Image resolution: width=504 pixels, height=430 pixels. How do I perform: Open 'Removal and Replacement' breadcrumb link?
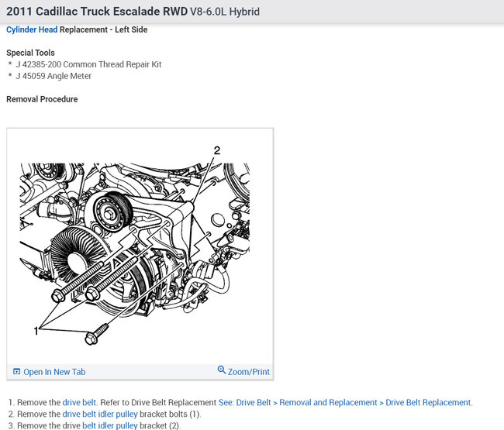(x=328, y=402)
